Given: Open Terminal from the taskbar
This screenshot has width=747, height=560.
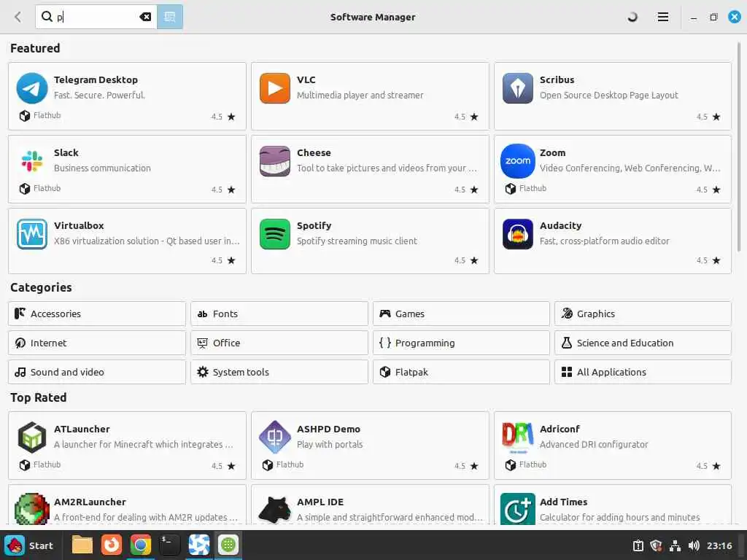Looking at the screenshot, I should (169, 545).
